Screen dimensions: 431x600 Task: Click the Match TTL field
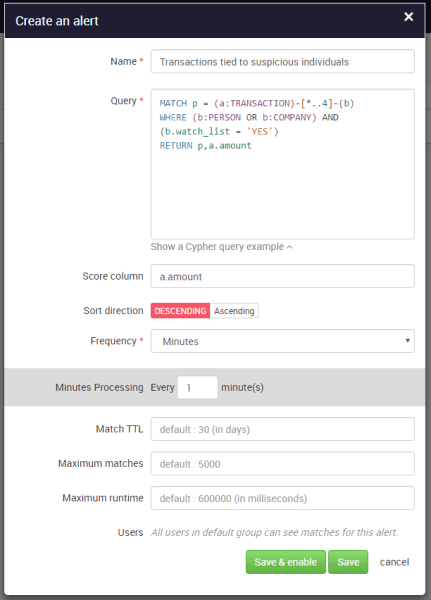(x=282, y=429)
